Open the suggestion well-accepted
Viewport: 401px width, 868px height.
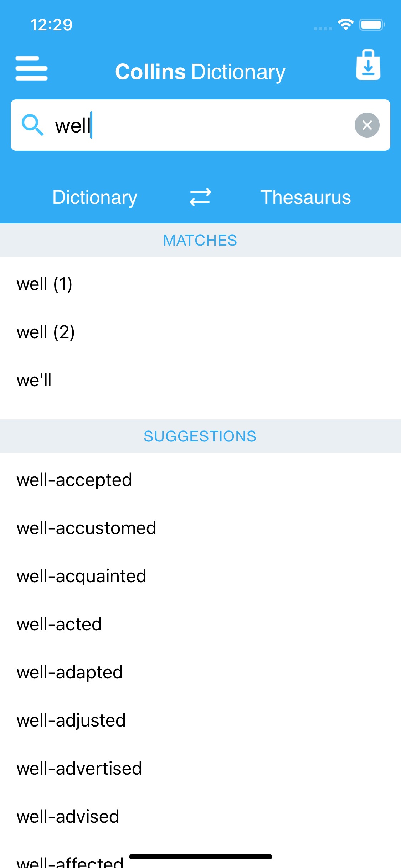coord(74,480)
